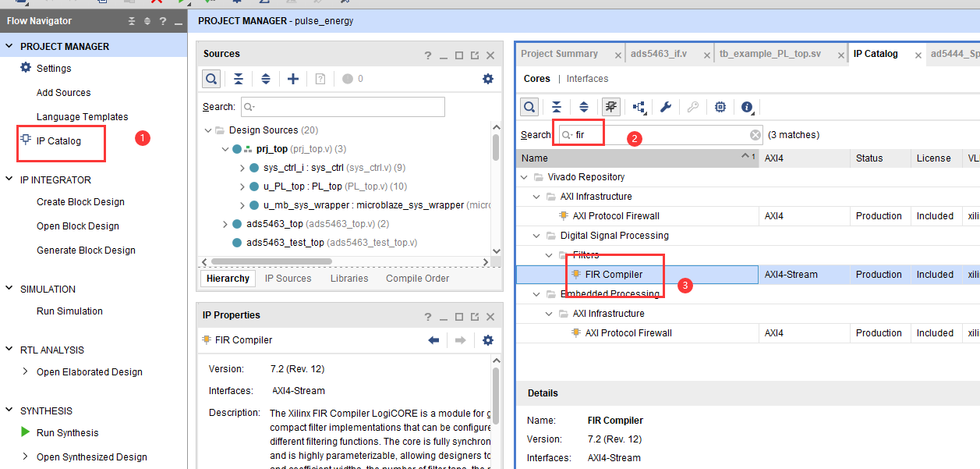Go back arrow in IP Properties
Image resolution: width=980 pixels, height=469 pixels.
[434, 340]
